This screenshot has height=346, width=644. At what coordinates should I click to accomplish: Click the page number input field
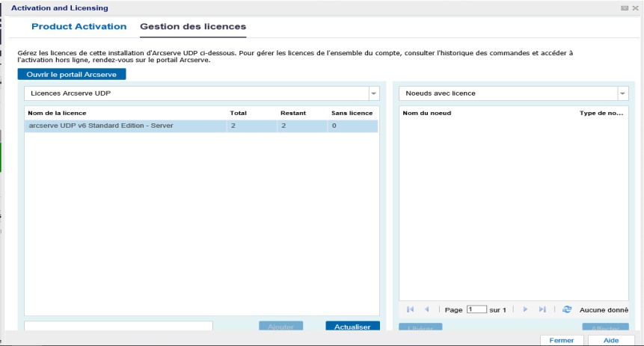[476, 309]
